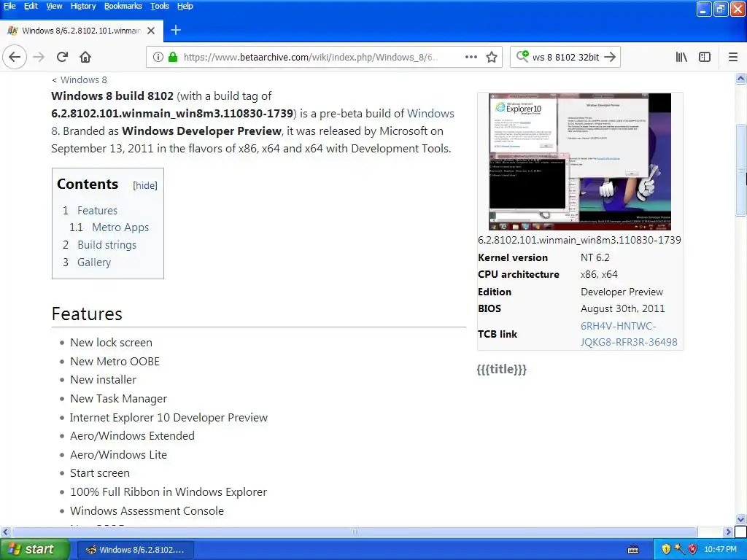Click the taskbar clock showing 10:47 PM
This screenshot has height=560, width=747.
pyautogui.click(x=720, y=550)
